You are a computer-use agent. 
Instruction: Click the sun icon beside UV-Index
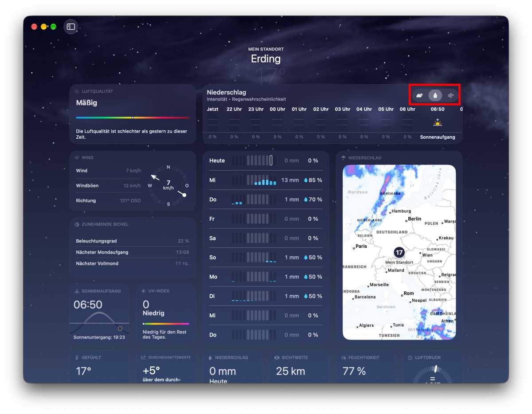144,291
